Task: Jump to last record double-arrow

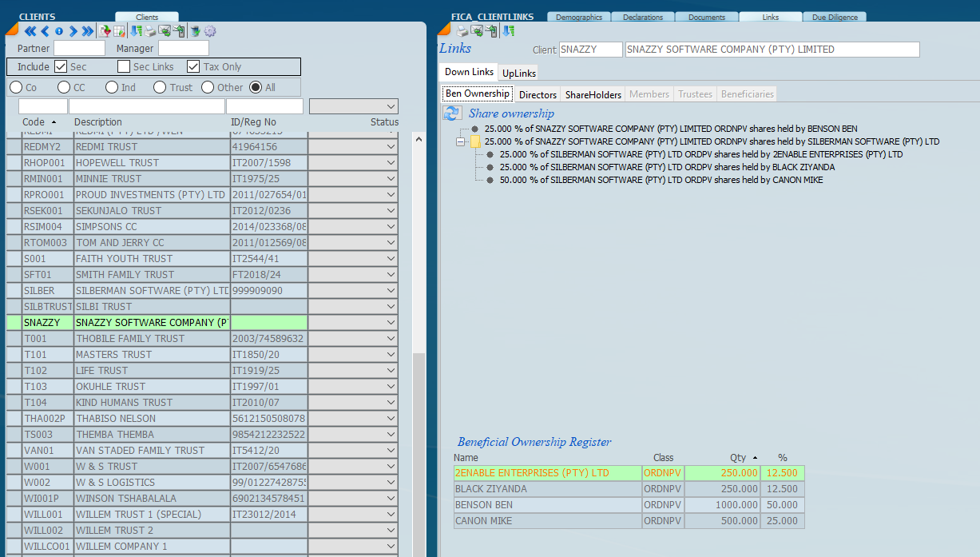Action: (87, 31)
